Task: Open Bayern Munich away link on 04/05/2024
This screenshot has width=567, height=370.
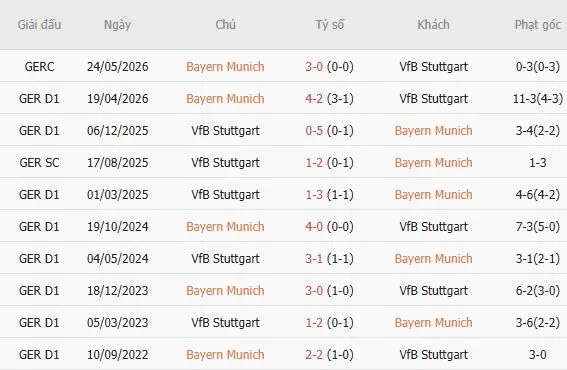Action: [x=434, y=259]
